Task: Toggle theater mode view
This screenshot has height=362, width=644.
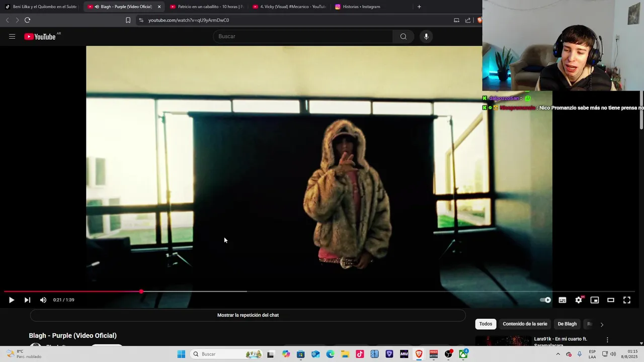Action: coord(611,300)
